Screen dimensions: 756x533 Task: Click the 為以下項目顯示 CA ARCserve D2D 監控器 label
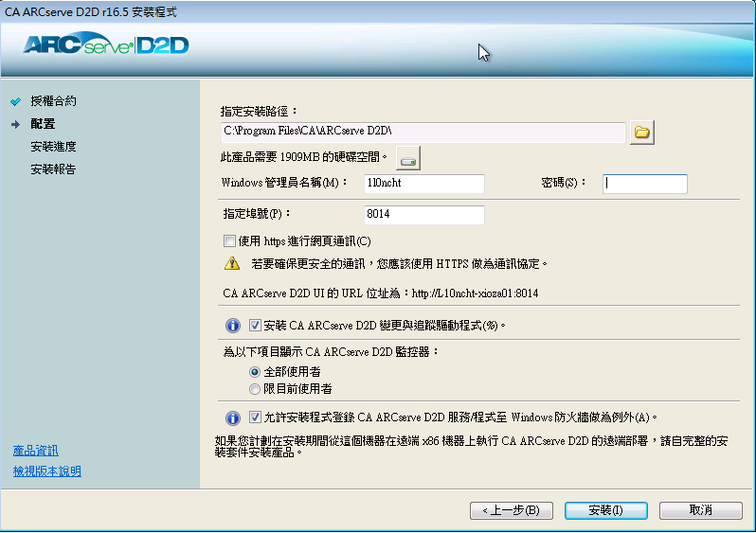coord(331,352)
